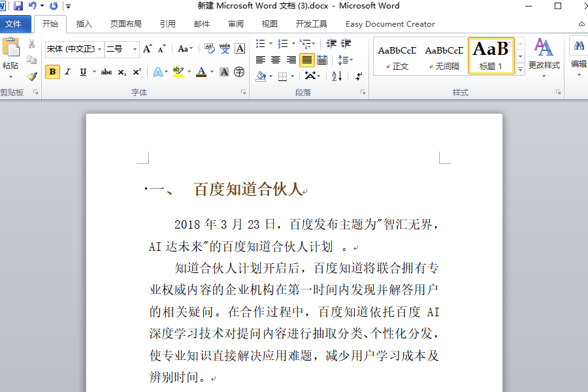Apply the font color A swatch
The width and height of the screenshot is (588, 392).
(201, 72)
